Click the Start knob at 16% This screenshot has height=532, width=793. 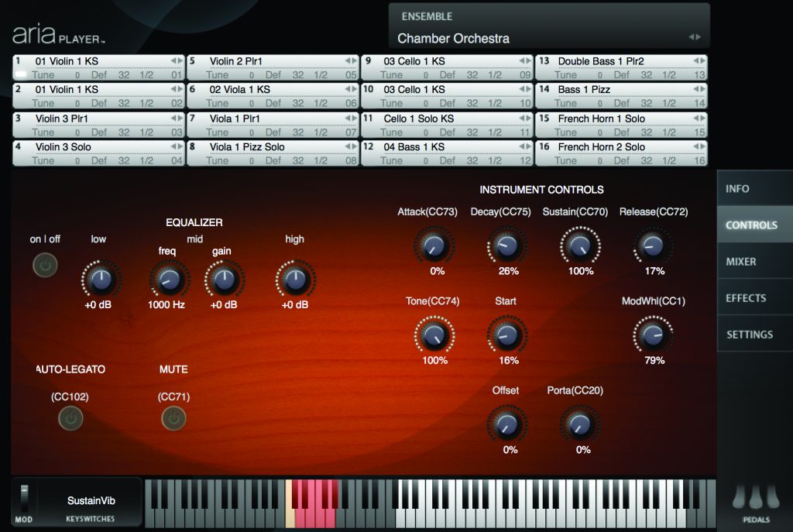506,335
